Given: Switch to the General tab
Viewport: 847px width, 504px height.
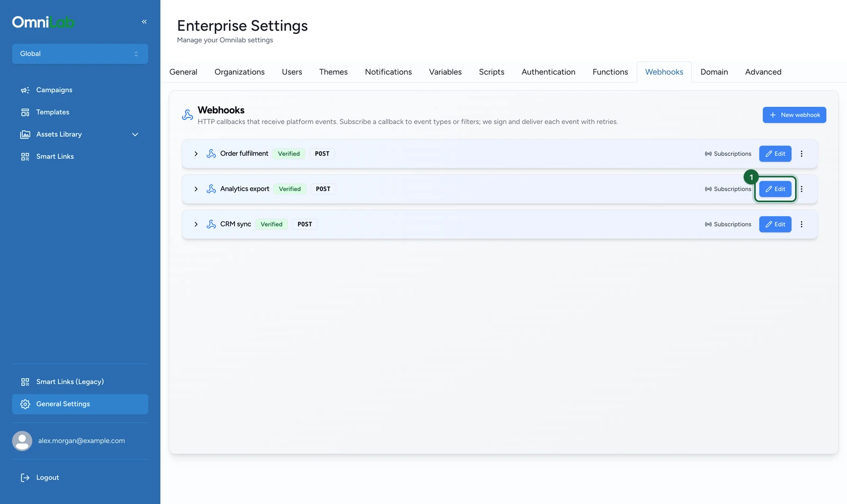Looking at the screenshot, I should point(183,72).
